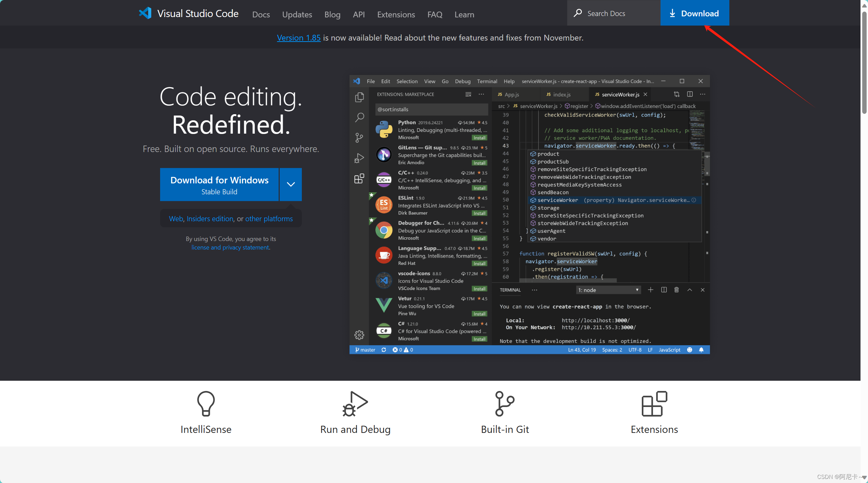Image resolution: width=868 pixels, height=483 pixels.
Task: Click in the Search Docs input field
Action: pos(614,13)
